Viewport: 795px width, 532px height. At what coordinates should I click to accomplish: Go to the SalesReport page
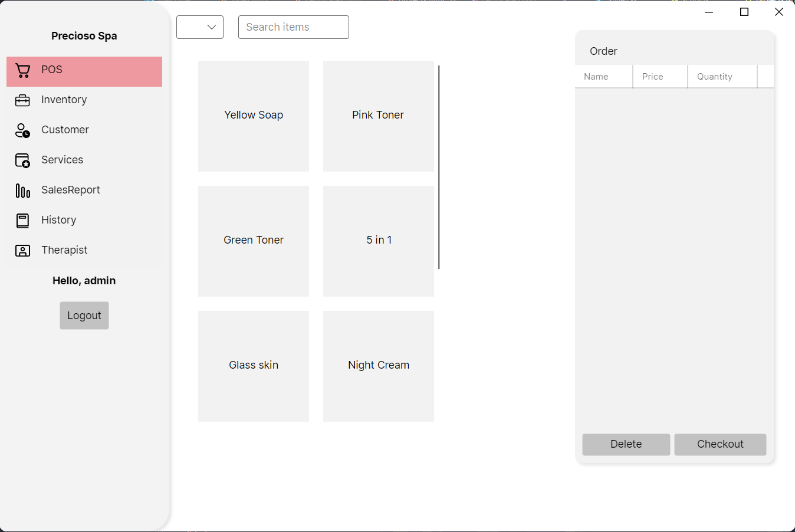tap(71, 190)
